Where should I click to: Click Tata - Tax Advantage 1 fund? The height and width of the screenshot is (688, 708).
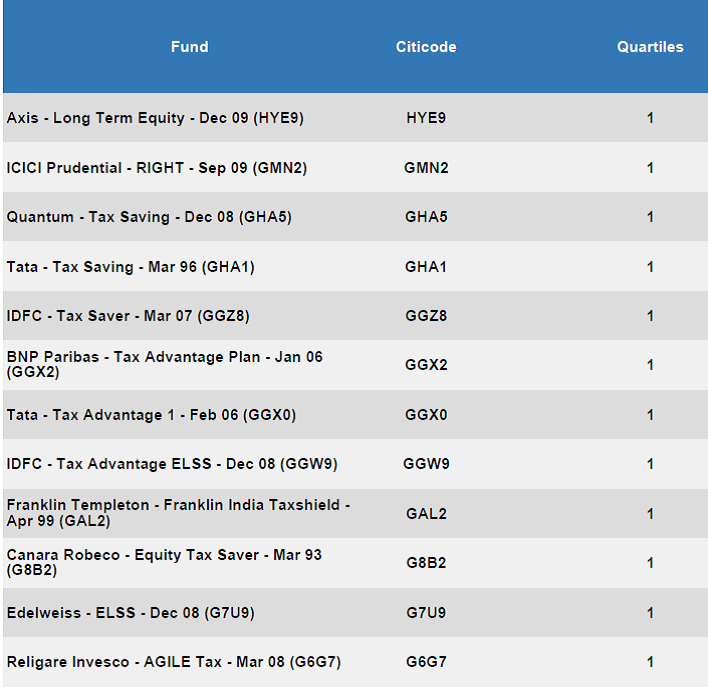tap(151, 414)
